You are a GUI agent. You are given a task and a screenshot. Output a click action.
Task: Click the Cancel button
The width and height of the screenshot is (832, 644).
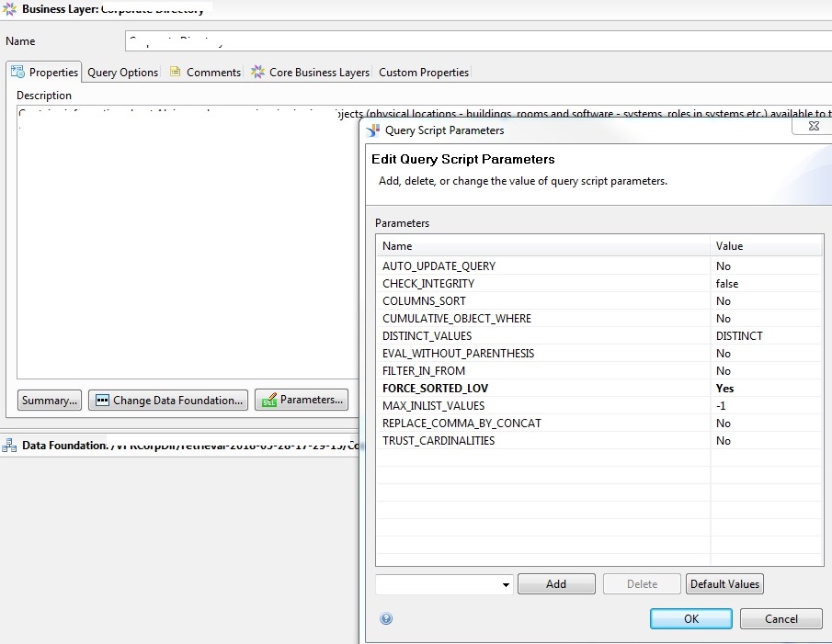tap(781, 618)
